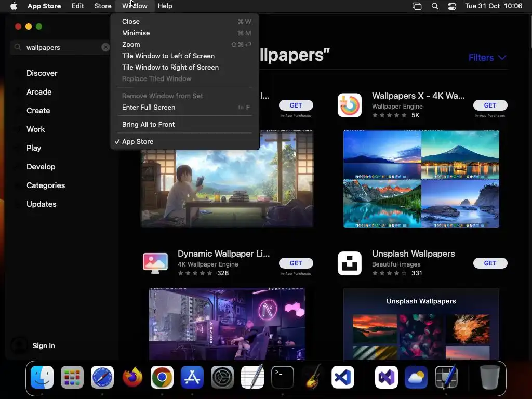
Task: Get Dynamic Wallpaper app
Action: (x=296, y=263)
